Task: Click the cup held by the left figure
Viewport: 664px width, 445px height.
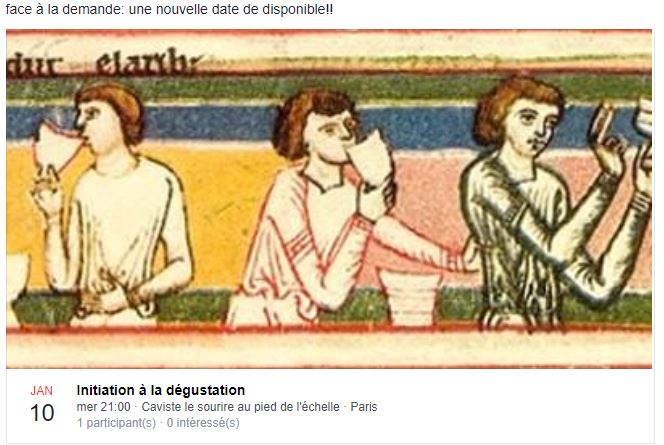Action: tap(57, 148)
